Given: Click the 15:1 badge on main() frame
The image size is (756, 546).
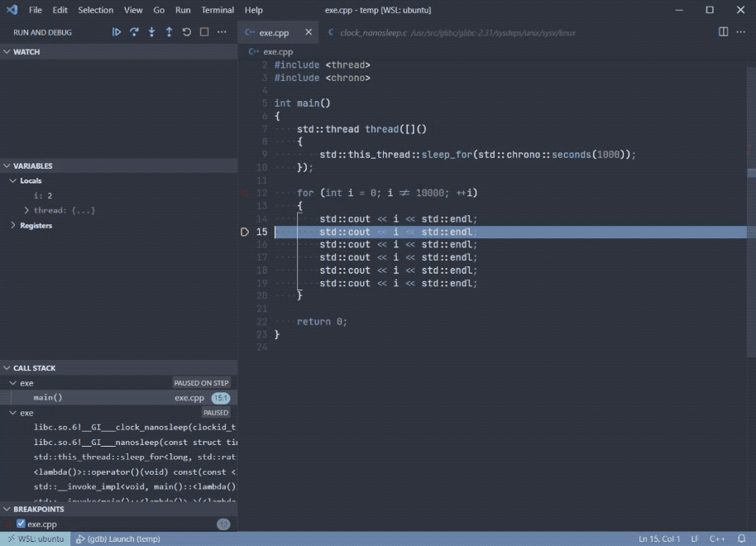Looking at the screenshot, I should (x=221, y=398).
